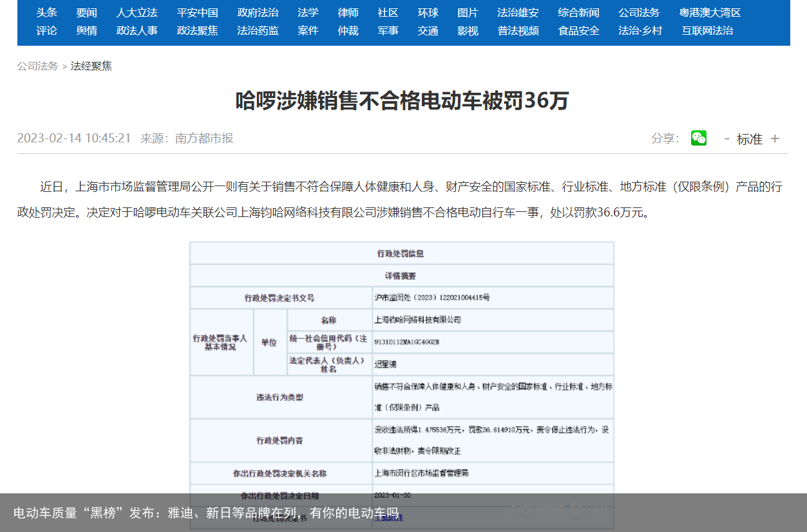Open 综合新闻 navigation link
This screenshot has width=807, height=532.
pos(578,12)
